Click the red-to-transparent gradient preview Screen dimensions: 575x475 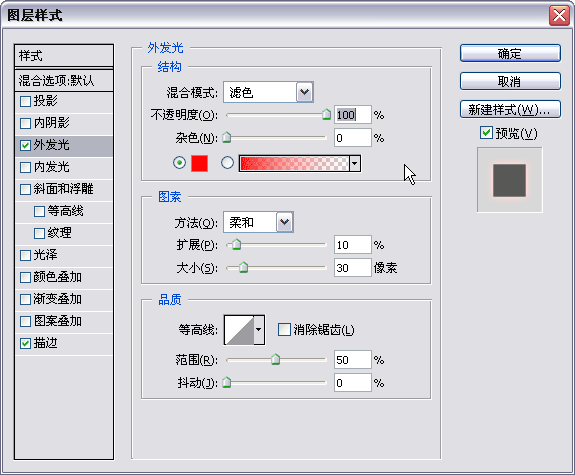294,163
